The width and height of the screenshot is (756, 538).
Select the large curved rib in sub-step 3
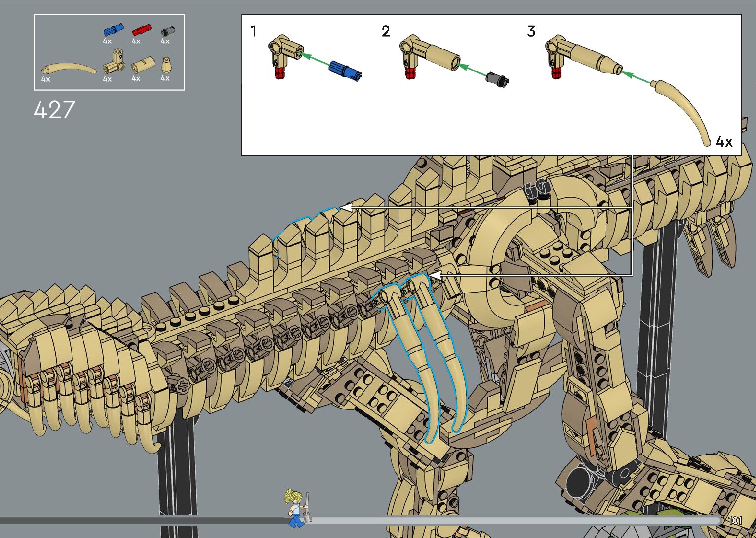684,109
